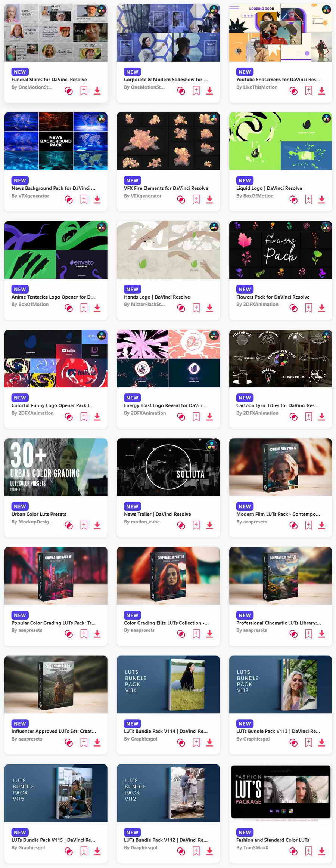Preview similar items for Youtube Endscreens

tap(293, 91)
